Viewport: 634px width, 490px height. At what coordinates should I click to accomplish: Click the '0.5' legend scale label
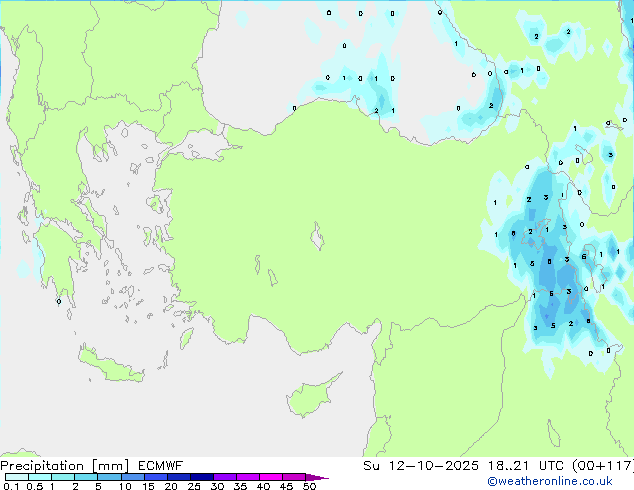click(35, 486)
